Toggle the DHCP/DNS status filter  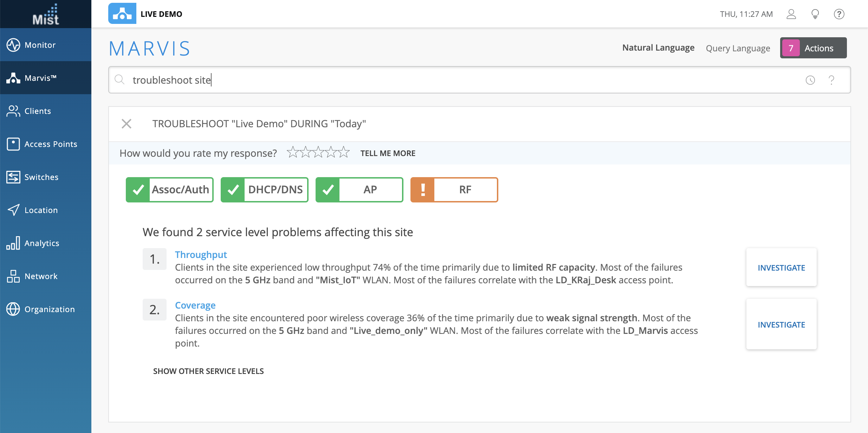click(265, 190)
